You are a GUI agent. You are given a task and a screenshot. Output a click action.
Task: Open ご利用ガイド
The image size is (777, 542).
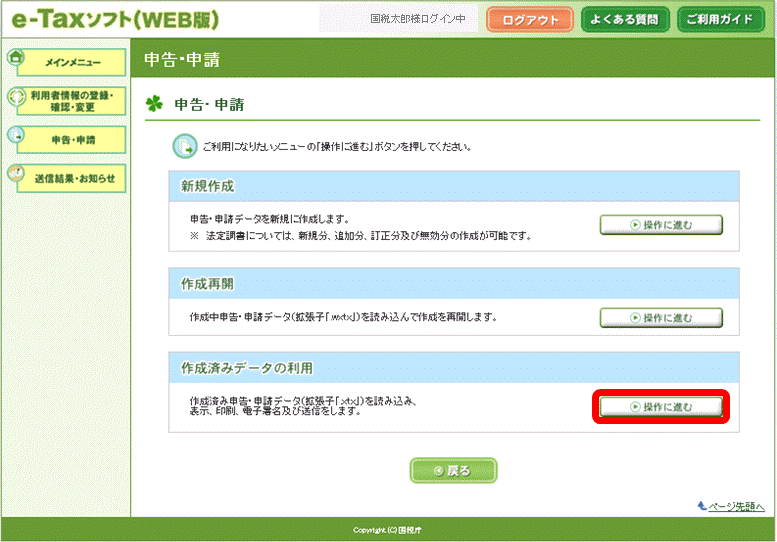(x=721, y=19)
